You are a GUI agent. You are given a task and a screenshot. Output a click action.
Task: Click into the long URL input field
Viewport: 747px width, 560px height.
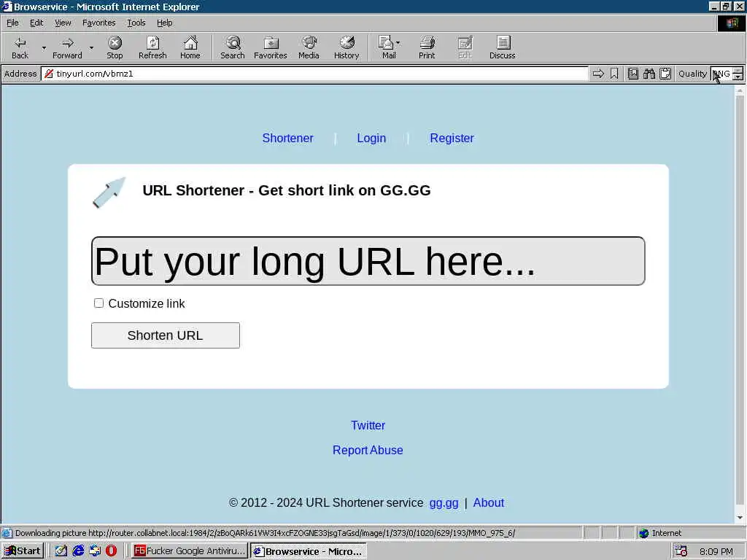tap(368, 261)
